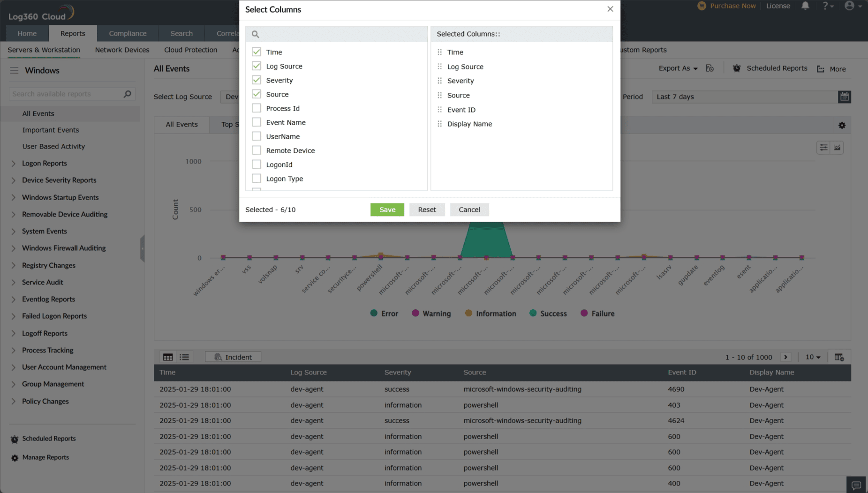Image resolution: width=868 pixels, height=493 pixels.
Task: Open the calendar date picker icon
Action: [845, 97]
